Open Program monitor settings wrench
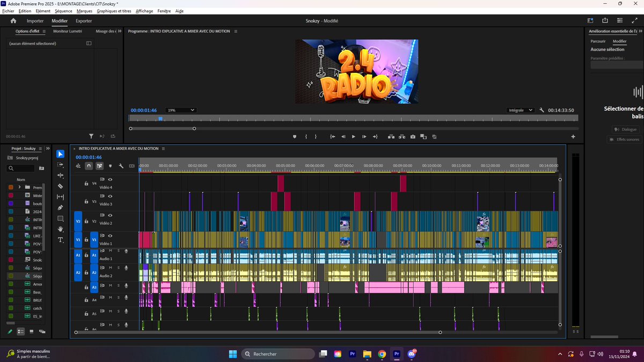 (542, 110)
